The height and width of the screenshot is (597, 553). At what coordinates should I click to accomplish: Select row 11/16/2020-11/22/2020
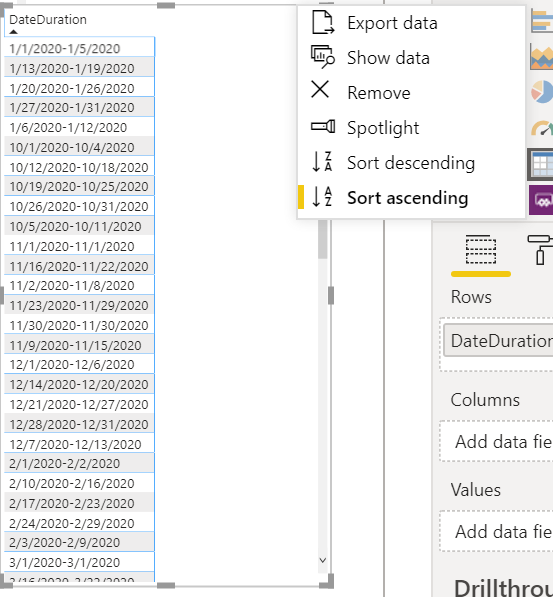(x=79, y=266)
